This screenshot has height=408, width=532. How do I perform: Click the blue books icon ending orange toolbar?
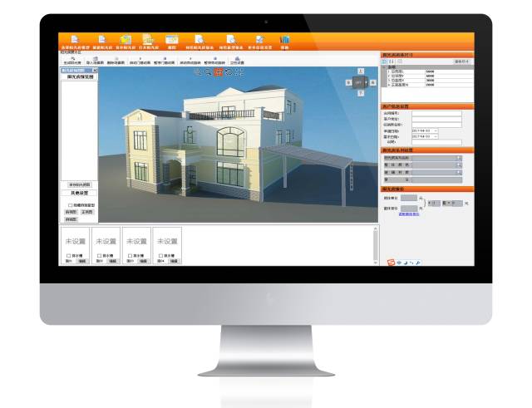pos(284,40)
